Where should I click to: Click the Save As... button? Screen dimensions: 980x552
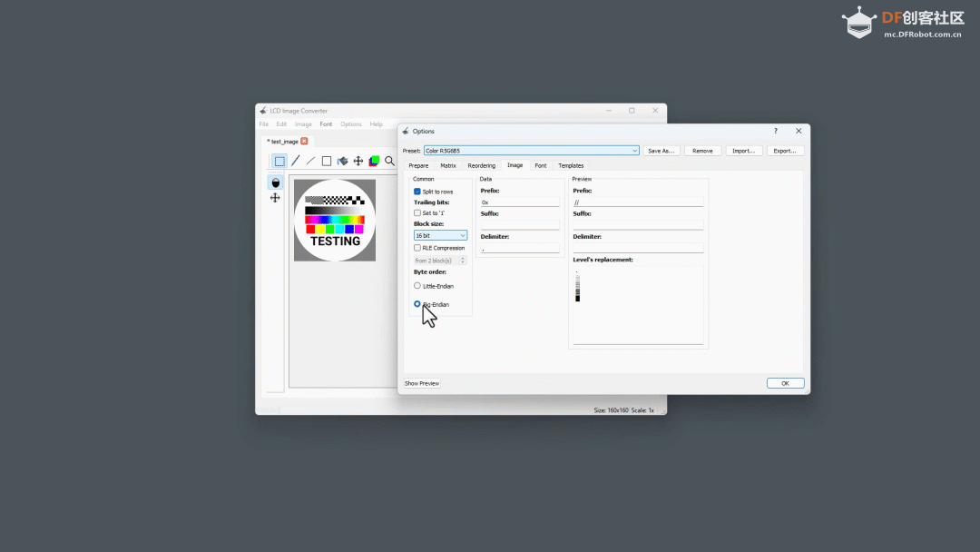point(661,151)
